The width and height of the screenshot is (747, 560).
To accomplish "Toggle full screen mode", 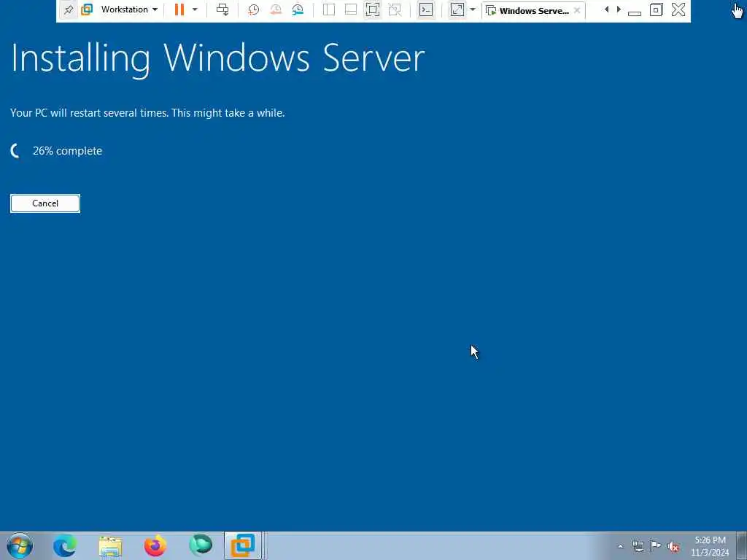I will [373, 9].
